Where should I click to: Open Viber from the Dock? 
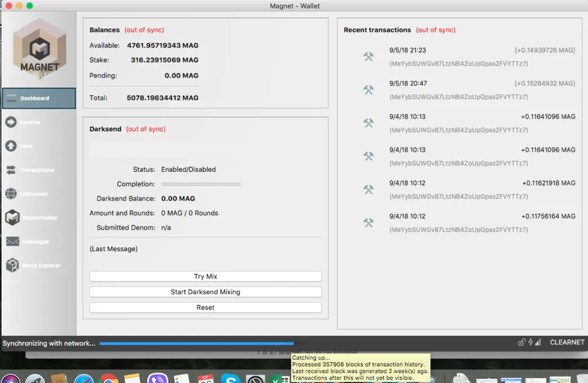[157, 378]
